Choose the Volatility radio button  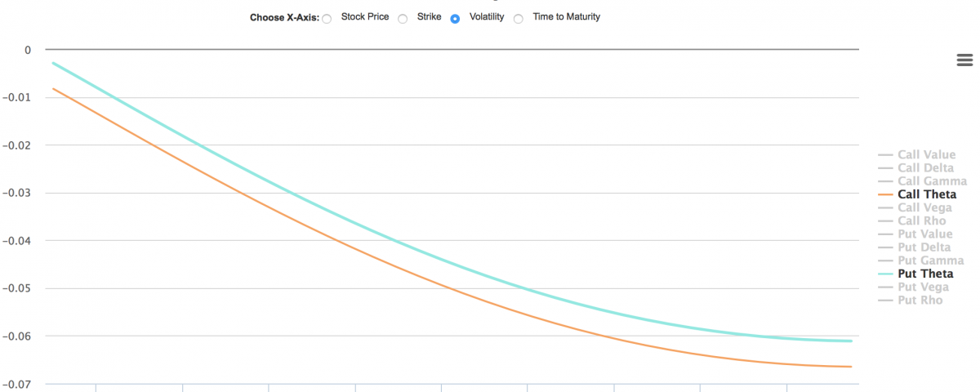pyautogui.click(x=455, y=19)
